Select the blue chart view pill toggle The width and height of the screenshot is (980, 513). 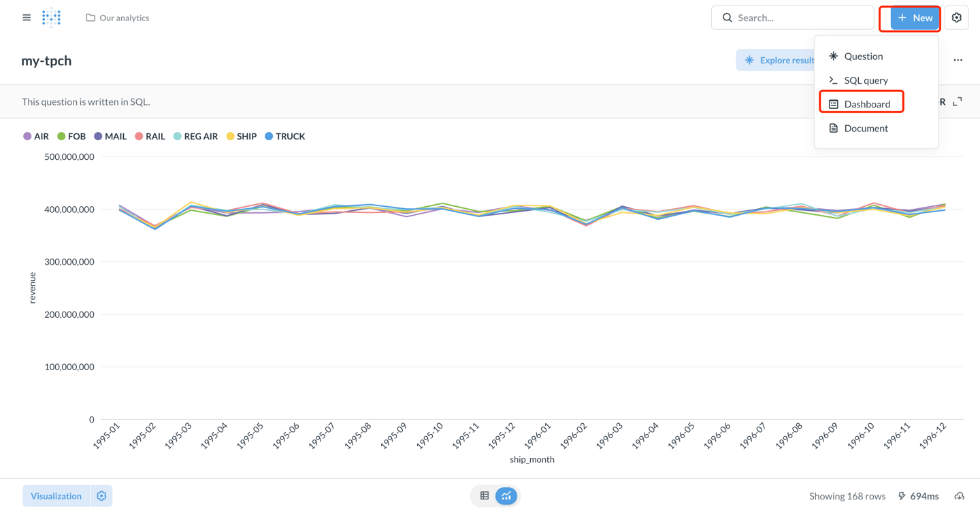tap(506, 495)
